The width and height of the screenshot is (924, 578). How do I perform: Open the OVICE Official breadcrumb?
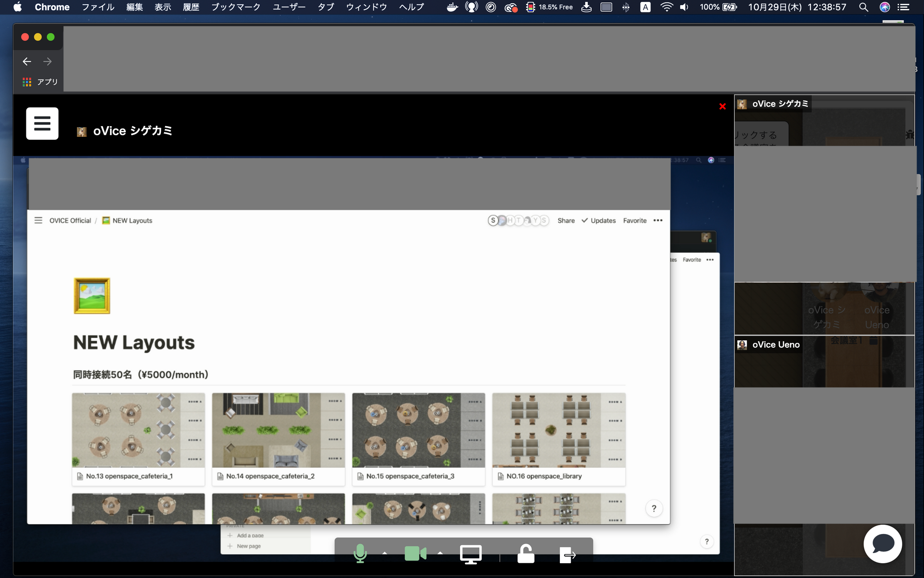click(x=70, y=221)
